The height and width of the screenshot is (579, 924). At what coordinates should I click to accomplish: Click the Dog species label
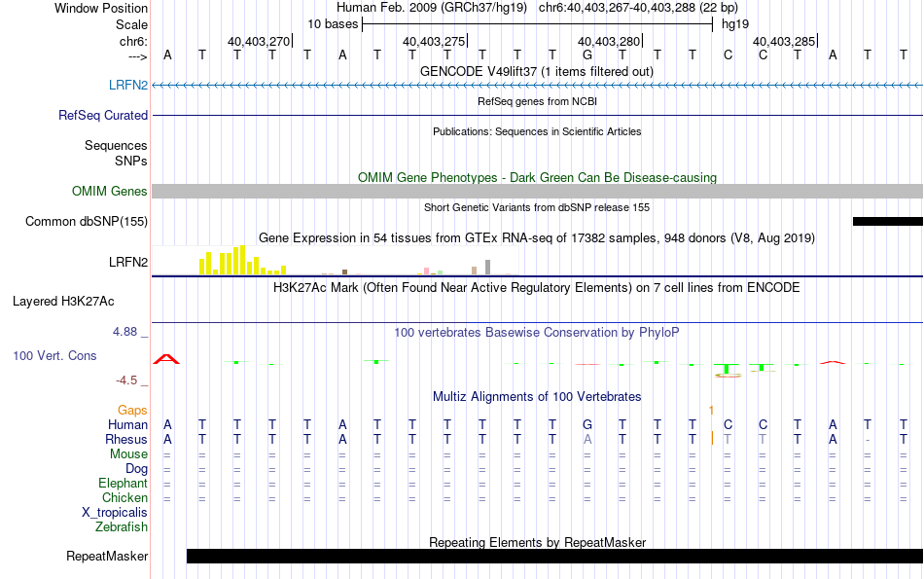[x=136, y=469]
